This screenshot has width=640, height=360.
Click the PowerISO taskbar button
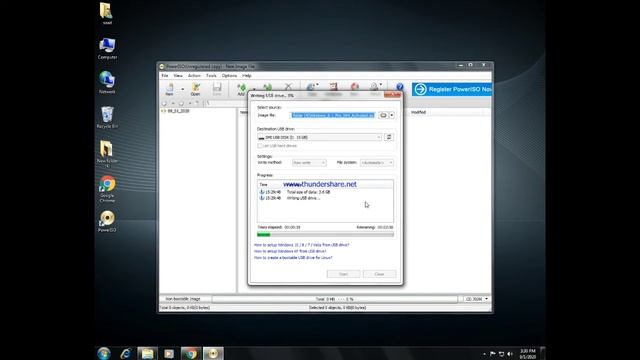[x=213, y=353]
